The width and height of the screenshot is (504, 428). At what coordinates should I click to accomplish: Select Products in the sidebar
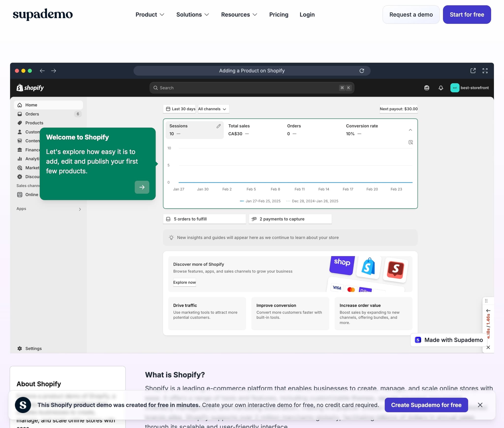34,123
